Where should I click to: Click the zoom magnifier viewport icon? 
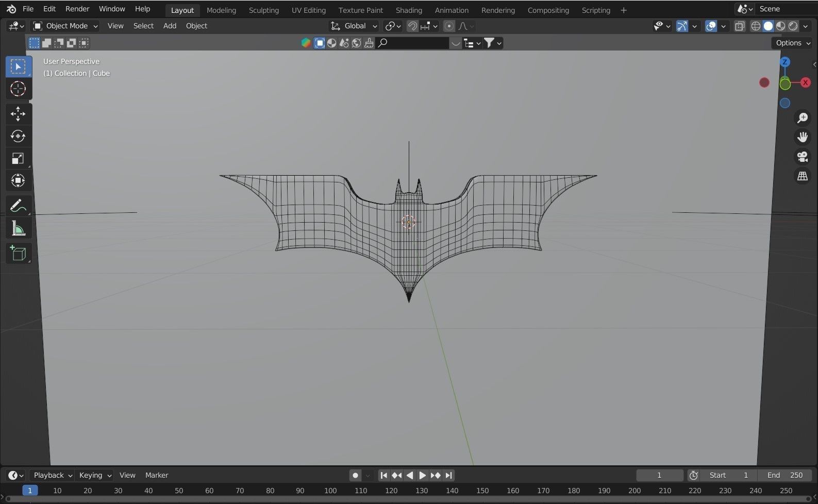(x=803, y=118)
